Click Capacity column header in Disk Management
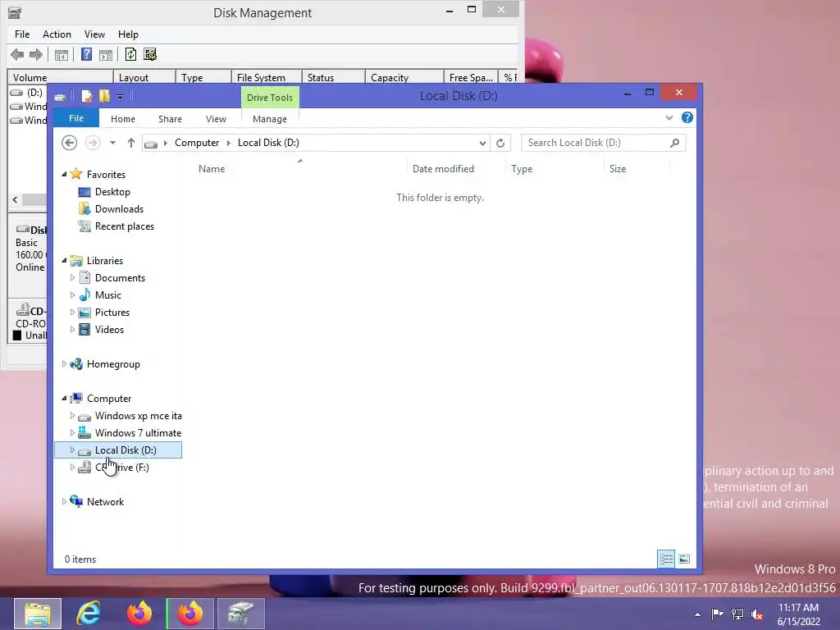 (404, 77)
